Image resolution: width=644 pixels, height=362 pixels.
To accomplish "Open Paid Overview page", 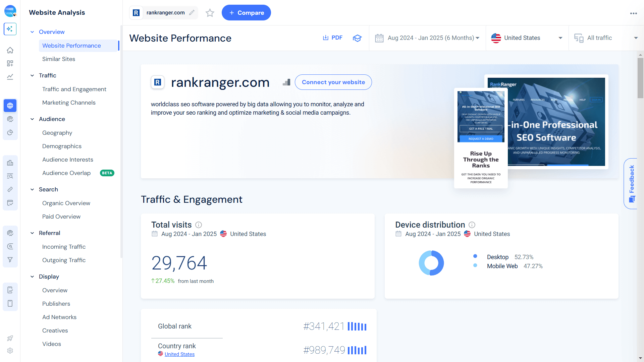I will 61,217.
